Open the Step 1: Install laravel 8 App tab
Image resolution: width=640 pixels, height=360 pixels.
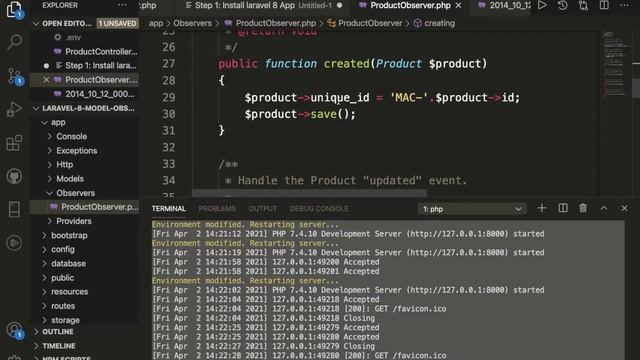click(x=264, y=5)
